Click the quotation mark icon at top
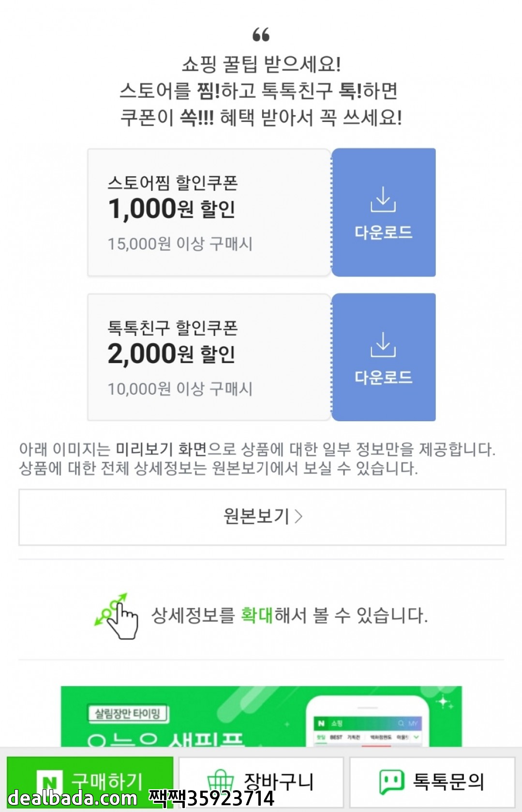 [261, 35]
